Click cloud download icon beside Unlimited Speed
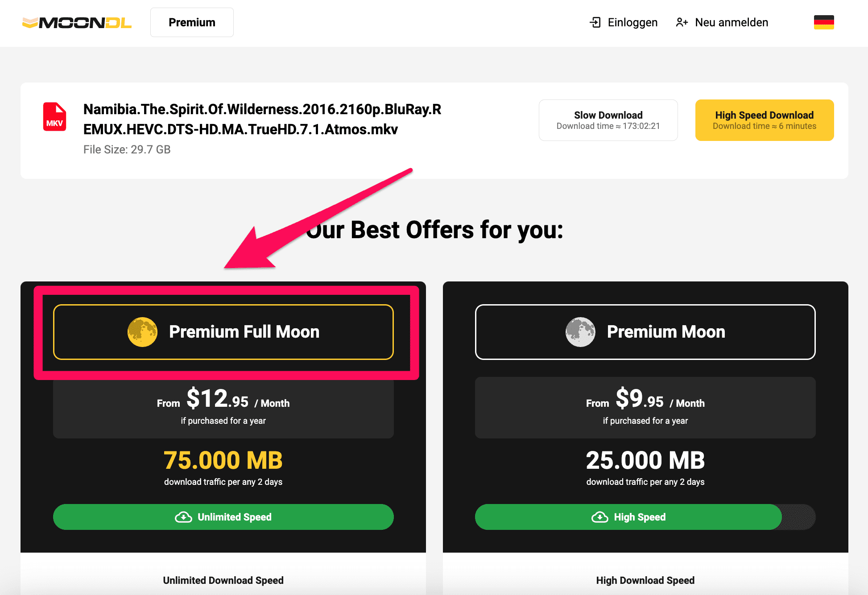Image resolution: width=868 pixels, height=595 pixels. 183,517
